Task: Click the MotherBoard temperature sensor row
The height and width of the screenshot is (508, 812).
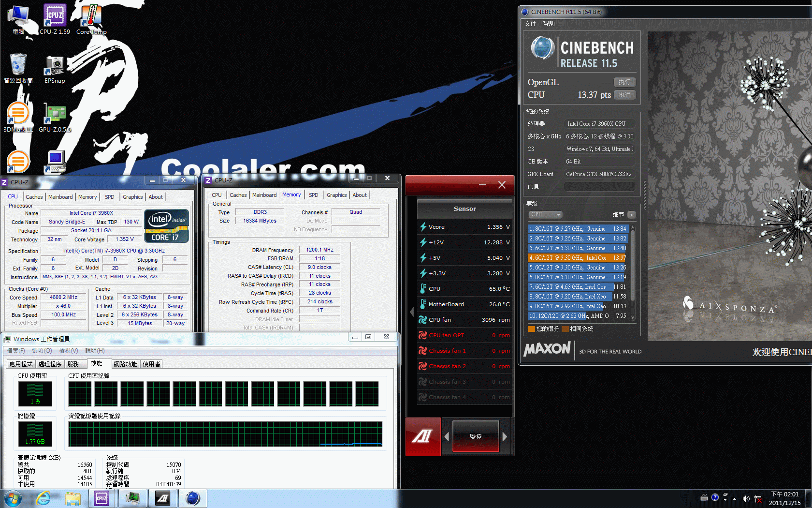Action: pos(464,304)
